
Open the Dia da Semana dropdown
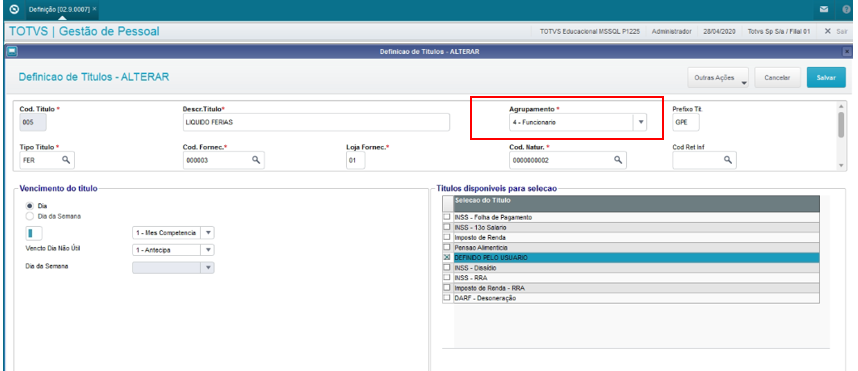pos(208,268)
